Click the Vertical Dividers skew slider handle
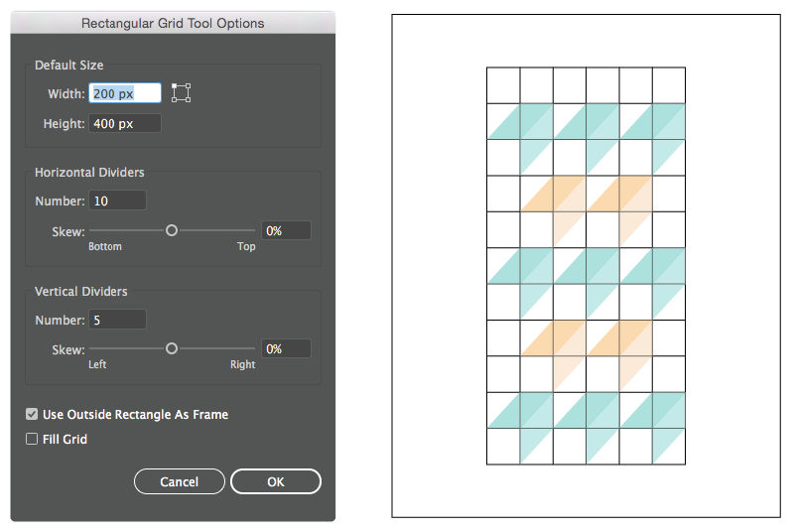 click(x=172, y=349)
